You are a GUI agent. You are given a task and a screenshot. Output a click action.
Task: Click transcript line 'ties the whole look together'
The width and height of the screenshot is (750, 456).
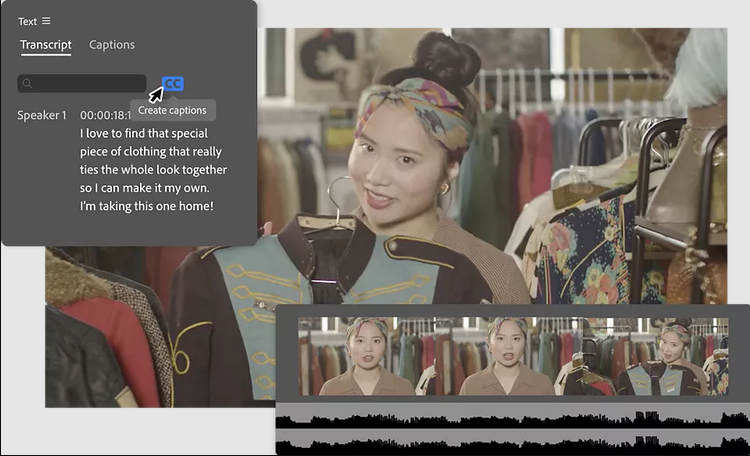click(153, 170)
